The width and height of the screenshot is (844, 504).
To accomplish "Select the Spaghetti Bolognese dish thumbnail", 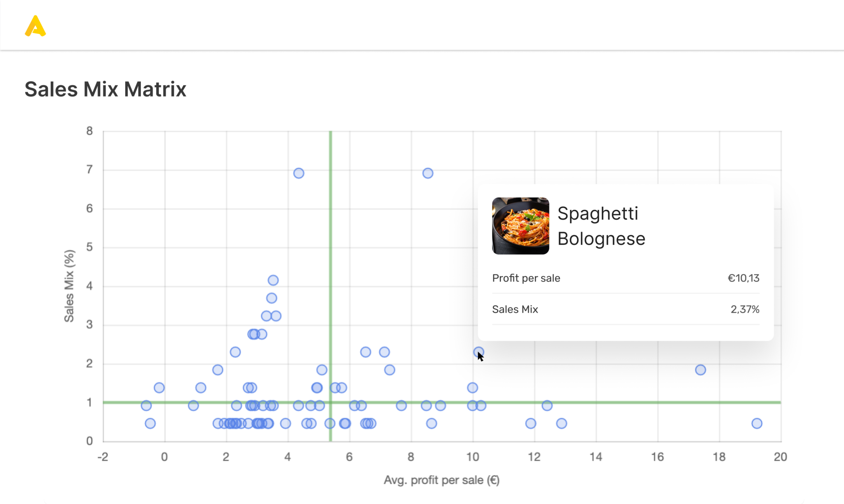I will click(521, 225).
